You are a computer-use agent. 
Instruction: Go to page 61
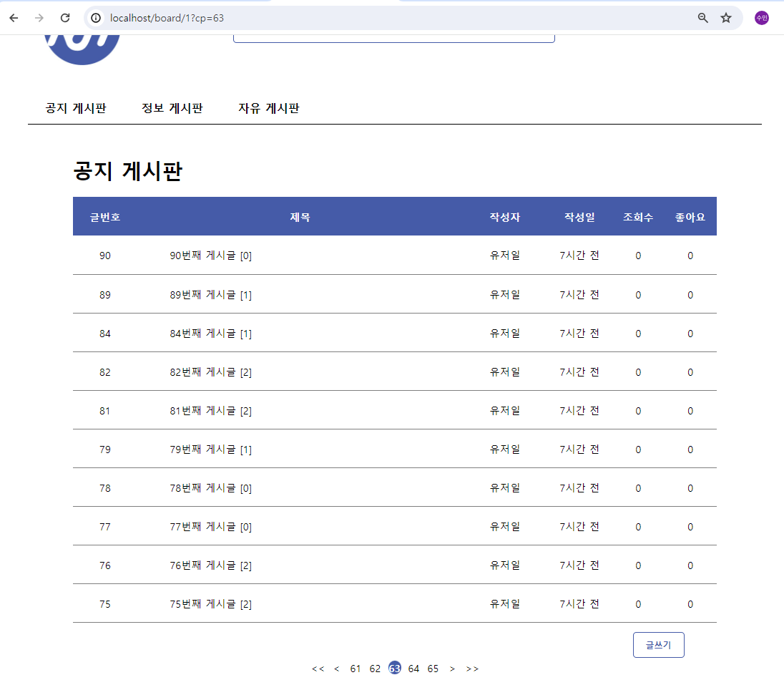pos(356,669)
